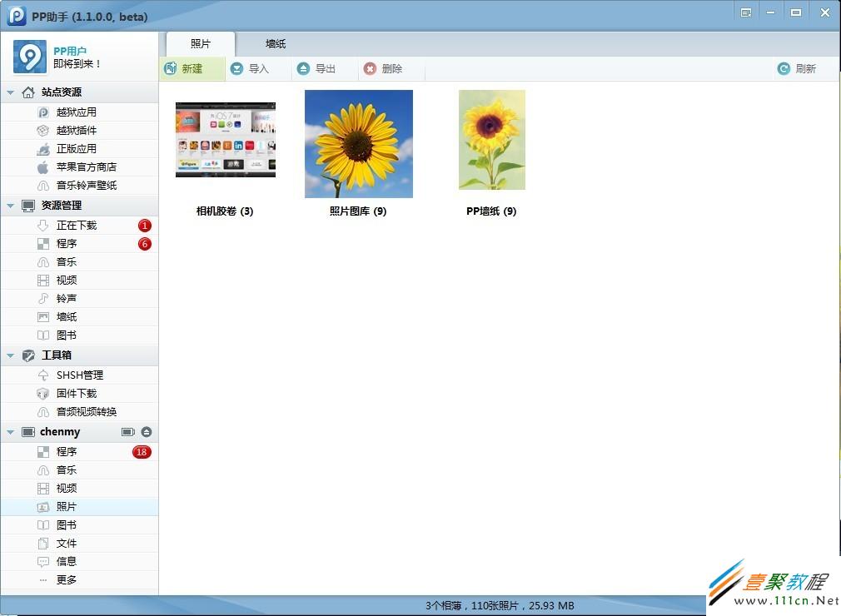Click red badge 1 on 正在下载
Viewport: 841px width, 616px height.
[x=144, y=226]
